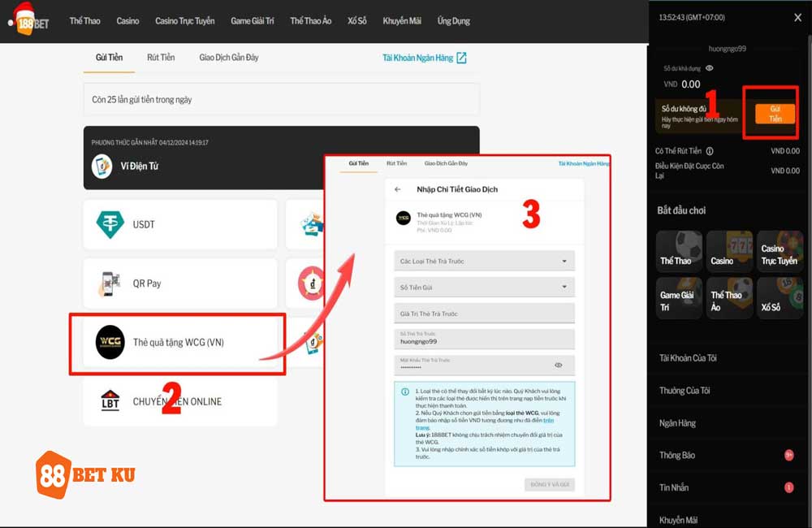
Task: Click the black WCG logo icon
Action: 110,342
